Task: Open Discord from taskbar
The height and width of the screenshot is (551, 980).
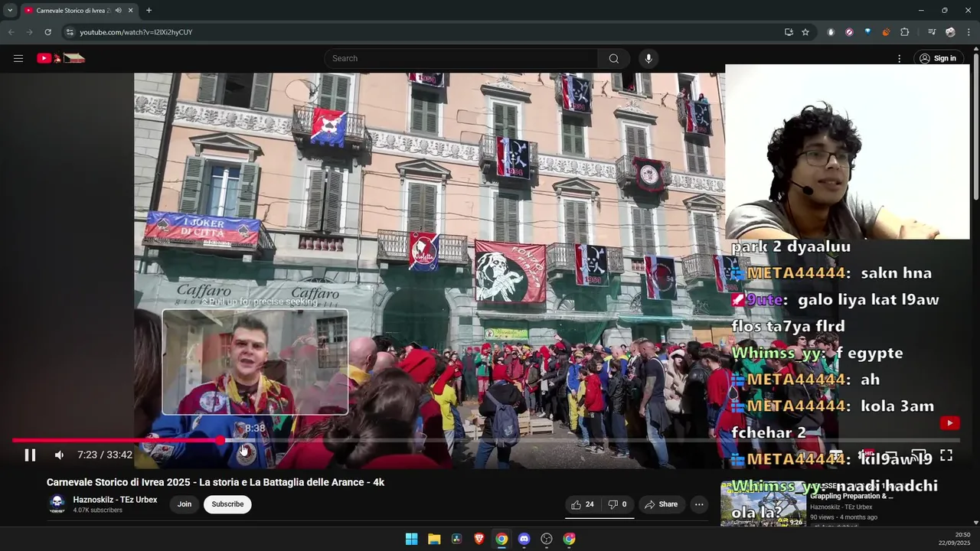Action: tap(524, 539)
